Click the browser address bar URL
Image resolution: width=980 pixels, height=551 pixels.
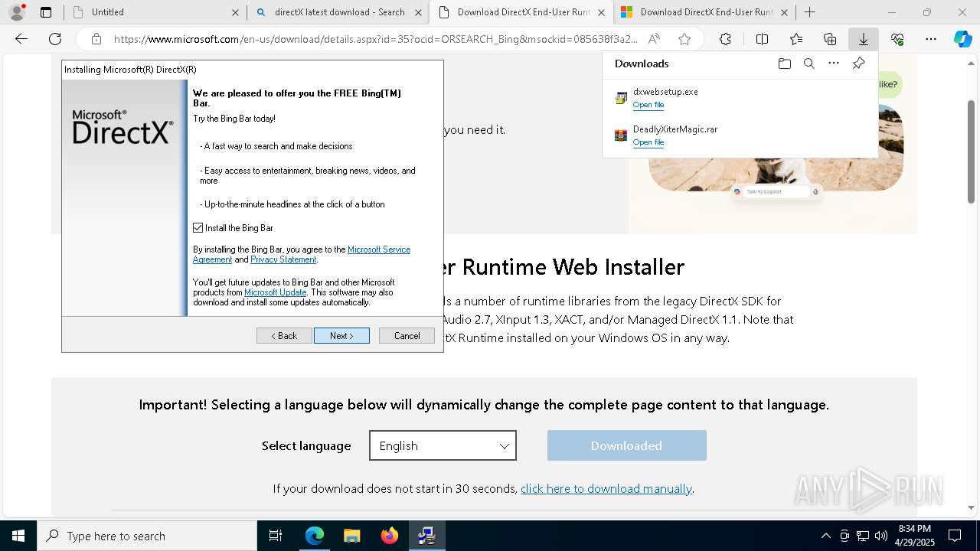[x=375, y=39]
